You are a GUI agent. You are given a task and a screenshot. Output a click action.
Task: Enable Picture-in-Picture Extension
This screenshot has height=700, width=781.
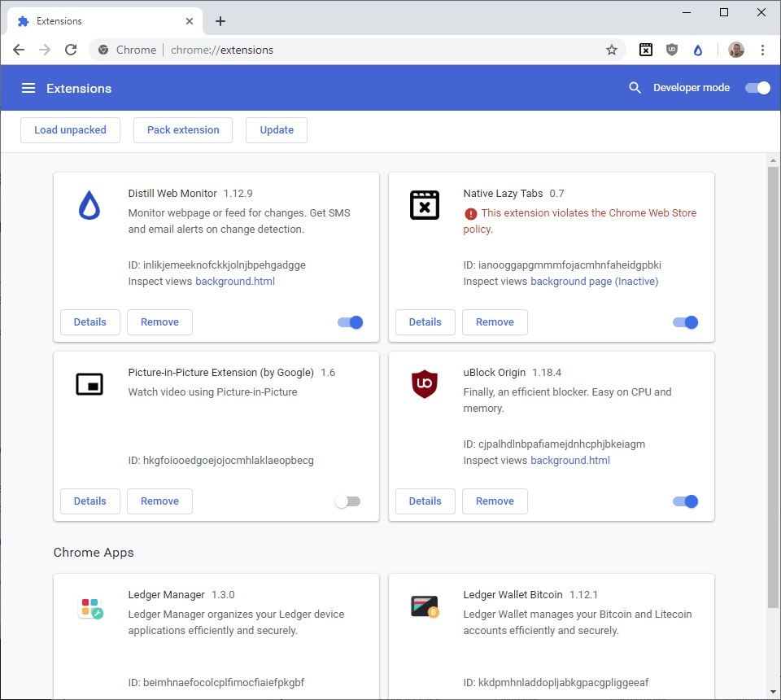347,501
